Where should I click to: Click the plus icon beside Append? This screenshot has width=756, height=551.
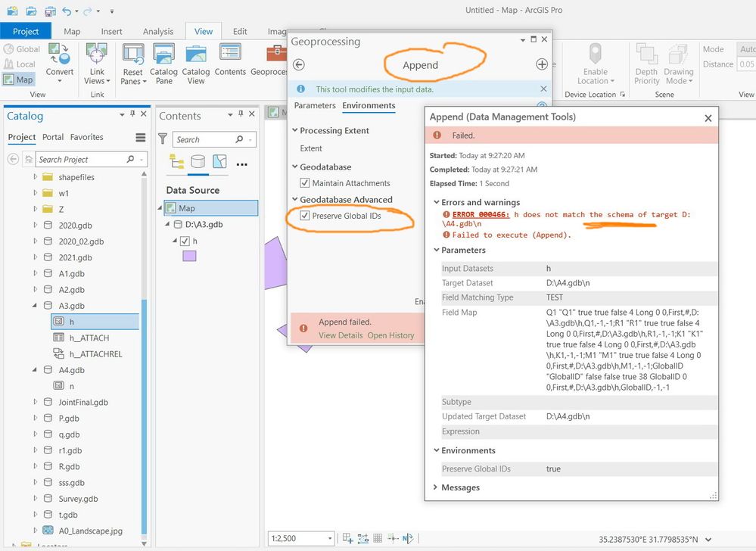coord(542,64)
